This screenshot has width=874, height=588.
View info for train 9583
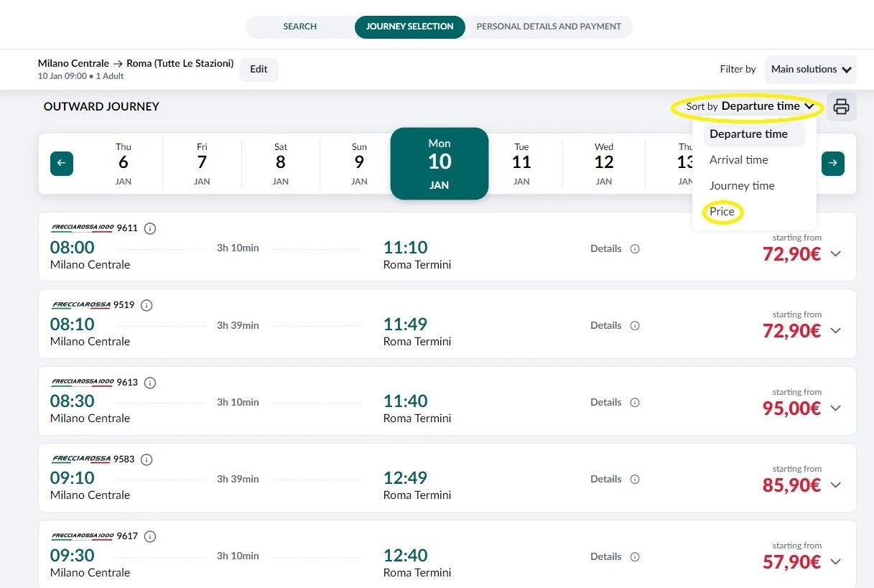146,459
